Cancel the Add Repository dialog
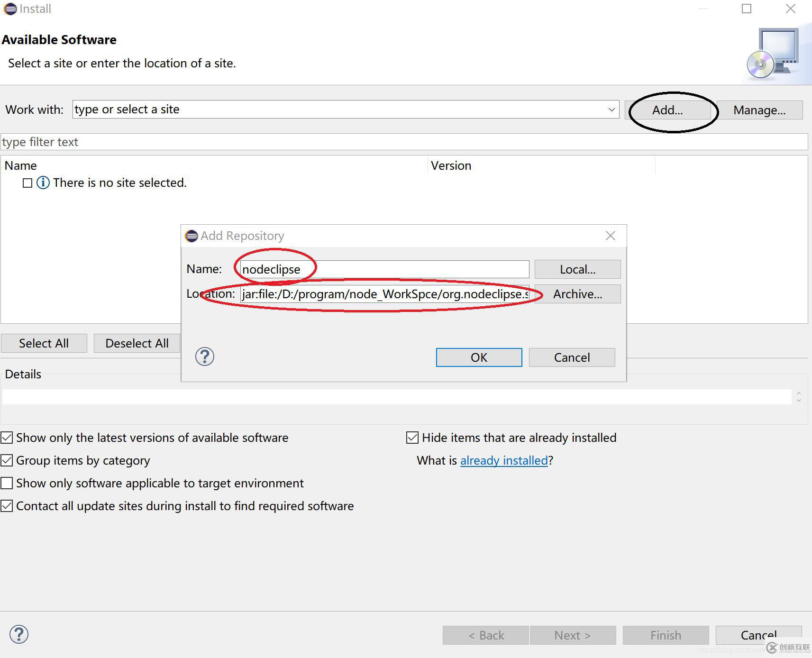This screenshot has height=658, width=812. point(572,357)
